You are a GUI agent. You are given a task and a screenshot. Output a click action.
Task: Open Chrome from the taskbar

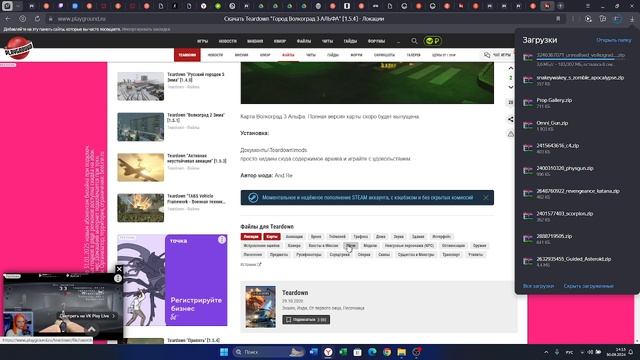tap(387, 352)
